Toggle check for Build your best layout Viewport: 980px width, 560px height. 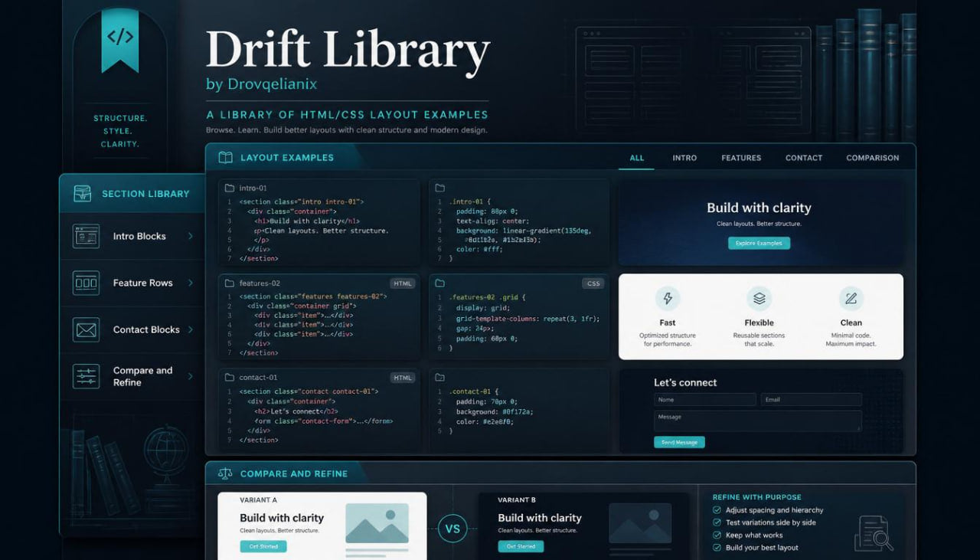pyautogui.click(x=717, y=548)
